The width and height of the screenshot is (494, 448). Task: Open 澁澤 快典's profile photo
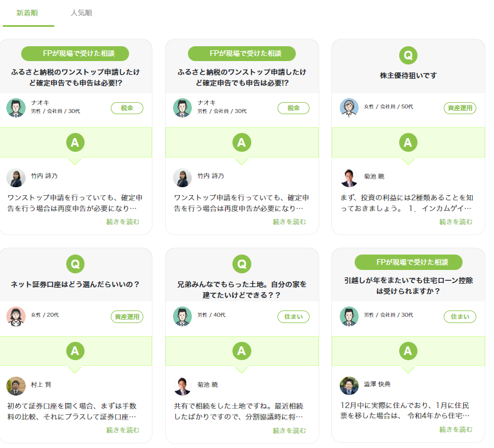coord(349,386)
